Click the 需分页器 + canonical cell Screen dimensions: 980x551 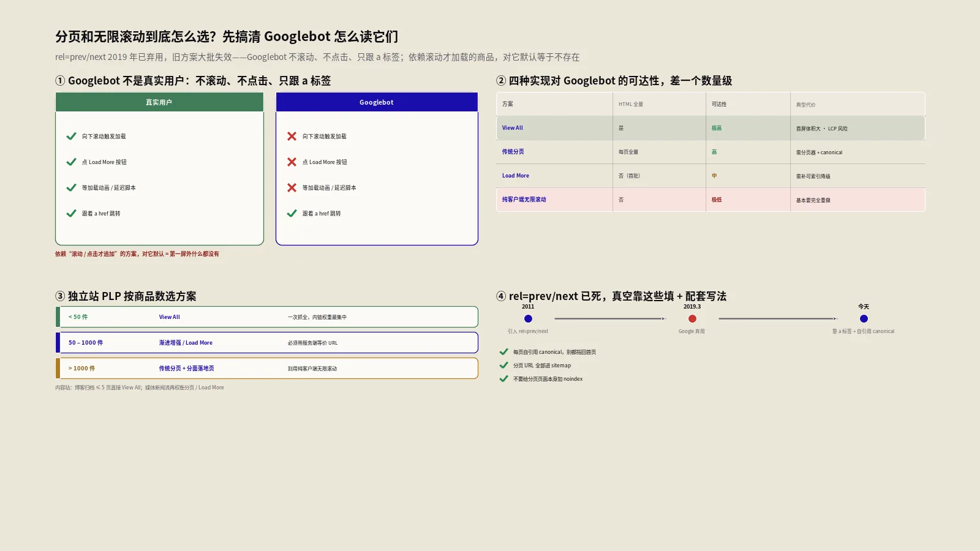[x=819, y=152]
